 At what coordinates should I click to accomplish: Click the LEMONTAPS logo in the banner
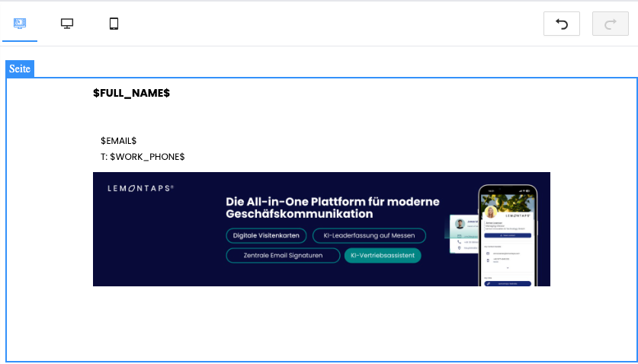click(x=141, y=188)
